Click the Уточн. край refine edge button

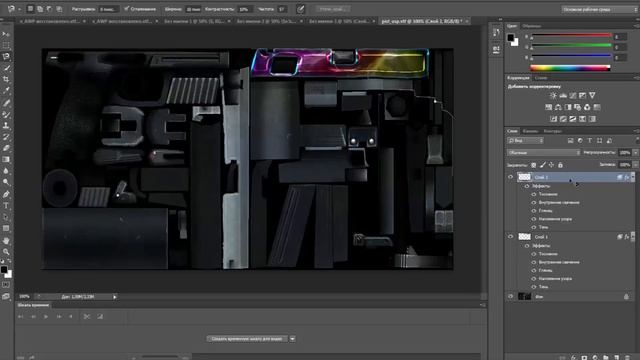pyautogui.click(x=333, y=9)
